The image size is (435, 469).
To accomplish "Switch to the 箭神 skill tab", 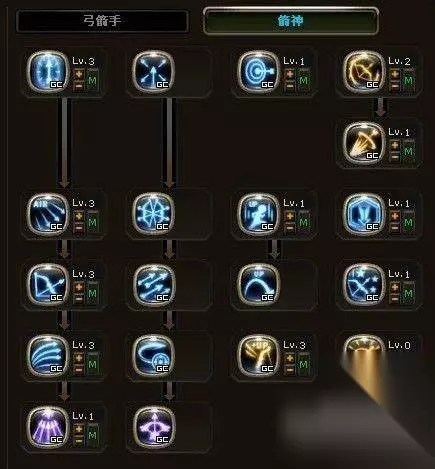I will (x=291, y=21).
